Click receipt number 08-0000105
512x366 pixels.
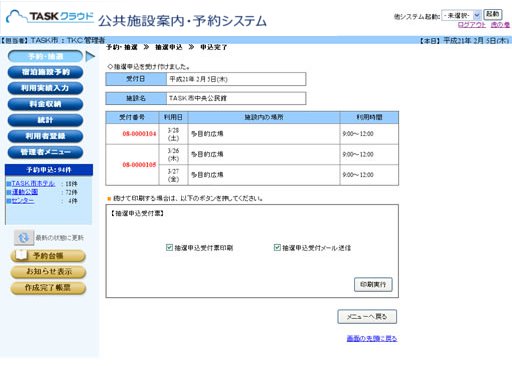tap(139, 165)
